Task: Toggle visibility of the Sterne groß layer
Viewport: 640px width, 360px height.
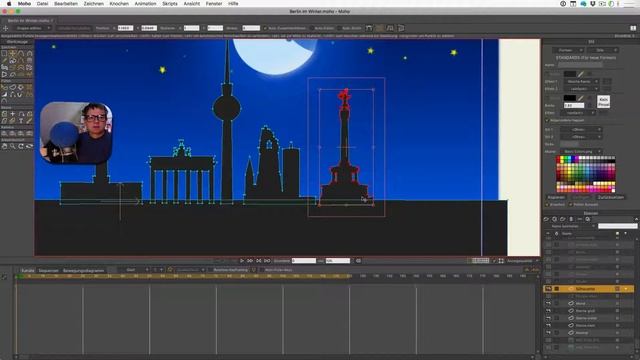Action: (x=548, y=311)
